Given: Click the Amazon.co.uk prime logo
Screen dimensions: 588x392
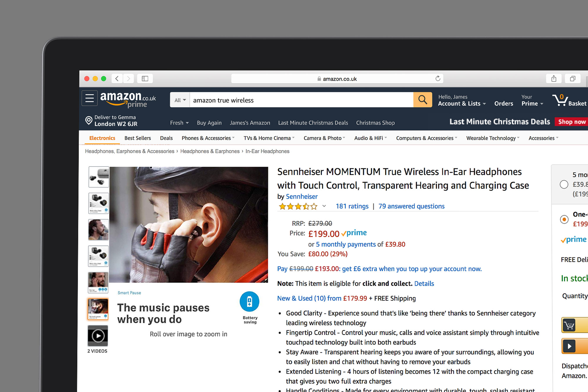Looking at the screenshot, I should [x=128, y=99].
